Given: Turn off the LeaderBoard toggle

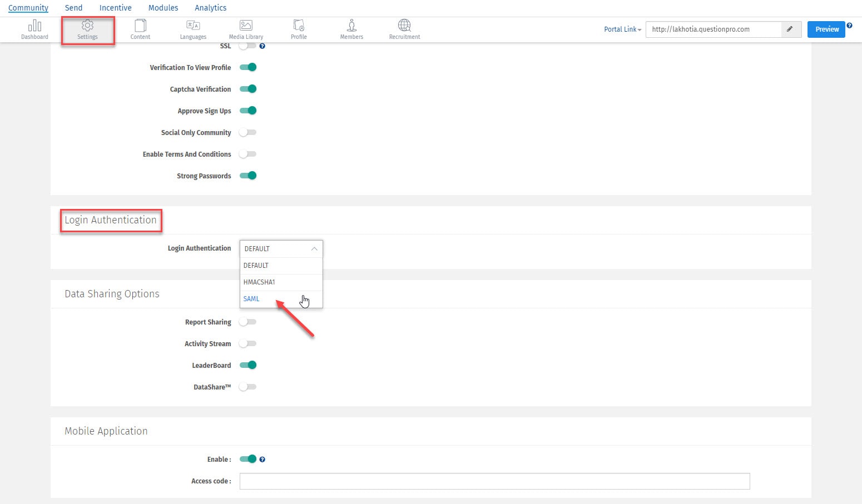Looking at the screenshot, I should [248, 365].
